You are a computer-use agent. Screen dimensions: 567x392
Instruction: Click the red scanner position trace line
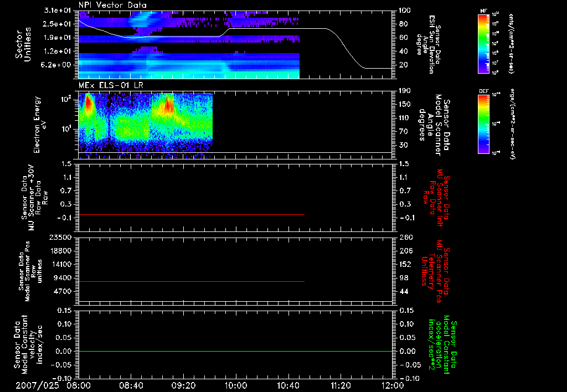tap(191, 281)
